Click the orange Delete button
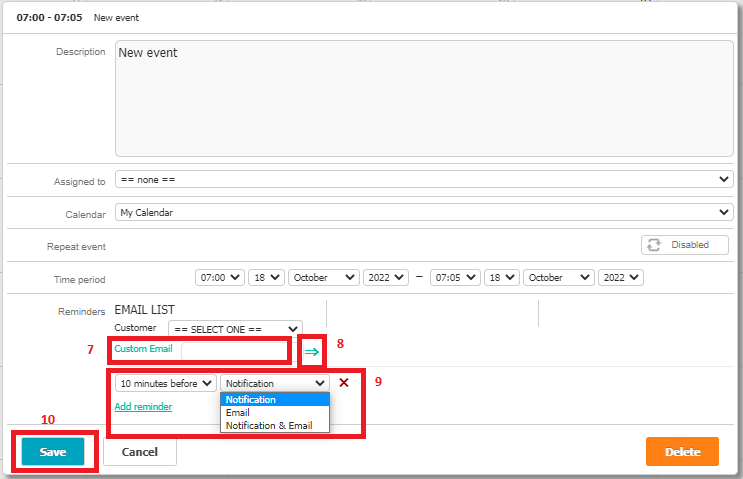 click(682, 452)
